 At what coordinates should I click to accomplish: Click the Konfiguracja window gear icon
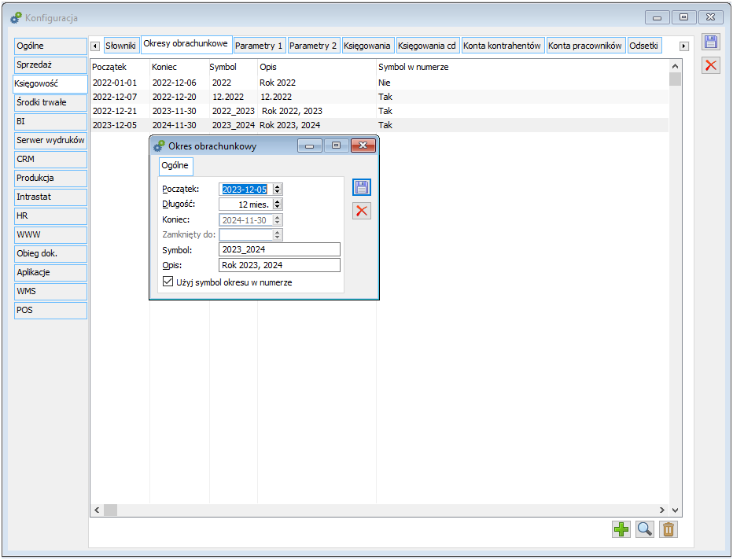click(16, 18)
